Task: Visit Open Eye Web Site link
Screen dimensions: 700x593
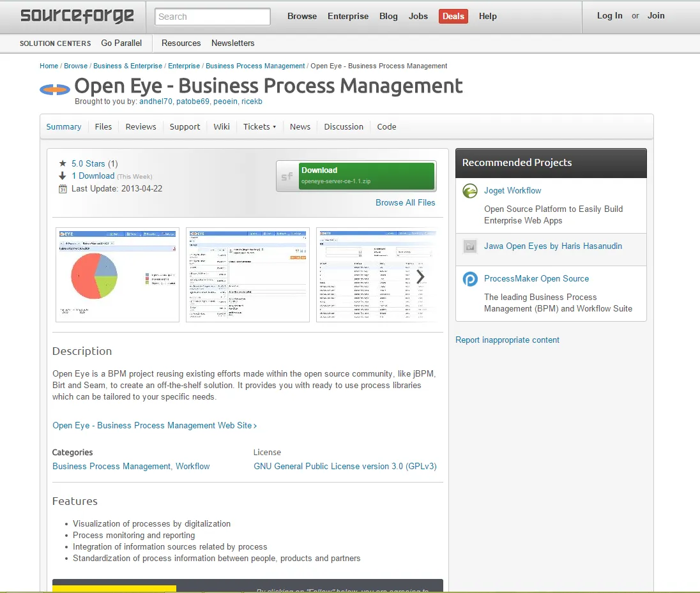Action: pyautogui.click(x=155, y=425)
